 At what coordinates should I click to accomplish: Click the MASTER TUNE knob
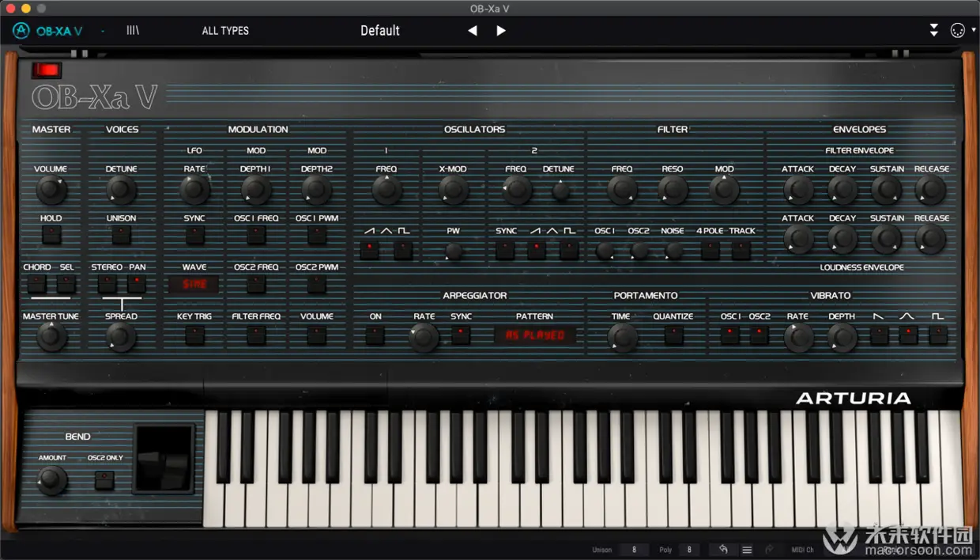51,338
